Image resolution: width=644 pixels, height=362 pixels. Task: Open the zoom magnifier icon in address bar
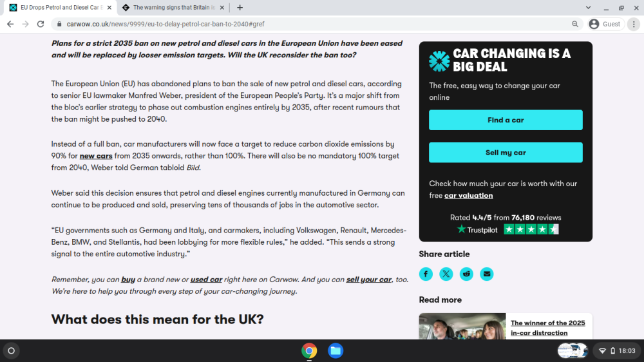click(x=575, y=24)
